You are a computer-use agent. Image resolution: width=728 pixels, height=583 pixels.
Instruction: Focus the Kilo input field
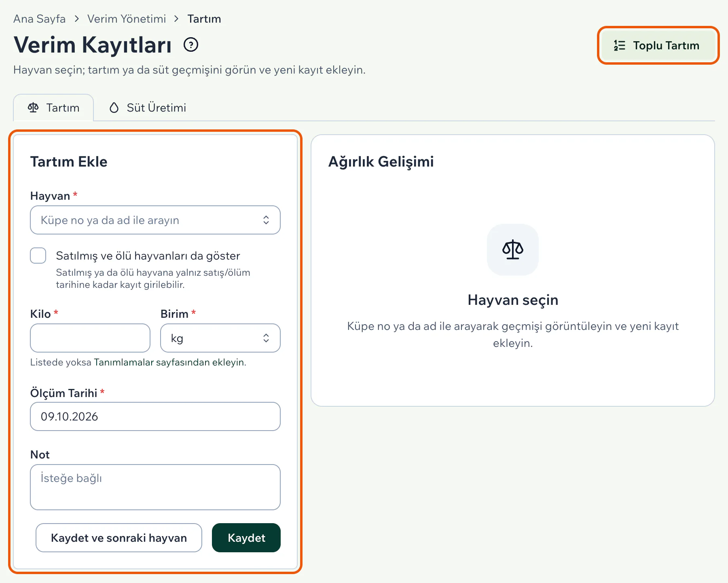tap(90, 338)
